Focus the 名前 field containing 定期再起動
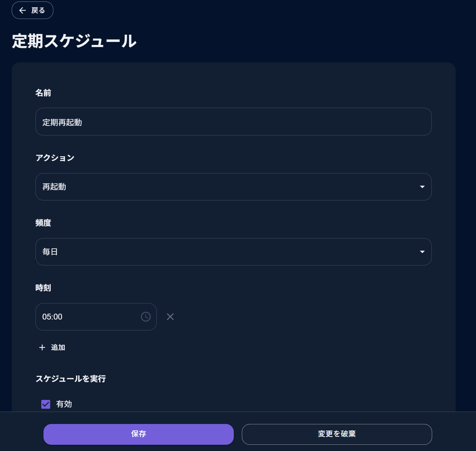This screenshot has height=451, width=476. point(233,122)
